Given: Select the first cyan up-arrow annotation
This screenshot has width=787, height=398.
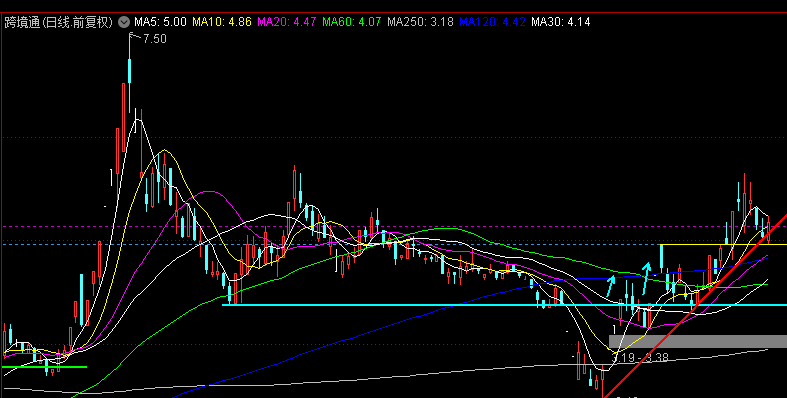Looking at the screenshot, I should (611, 285).
